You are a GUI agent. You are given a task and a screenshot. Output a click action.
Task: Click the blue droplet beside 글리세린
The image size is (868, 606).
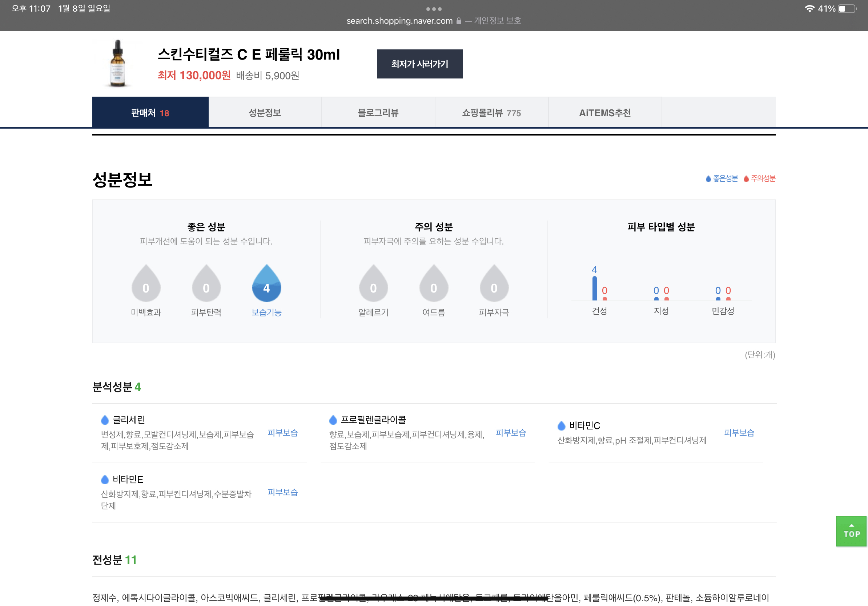[x=105, y=420]
